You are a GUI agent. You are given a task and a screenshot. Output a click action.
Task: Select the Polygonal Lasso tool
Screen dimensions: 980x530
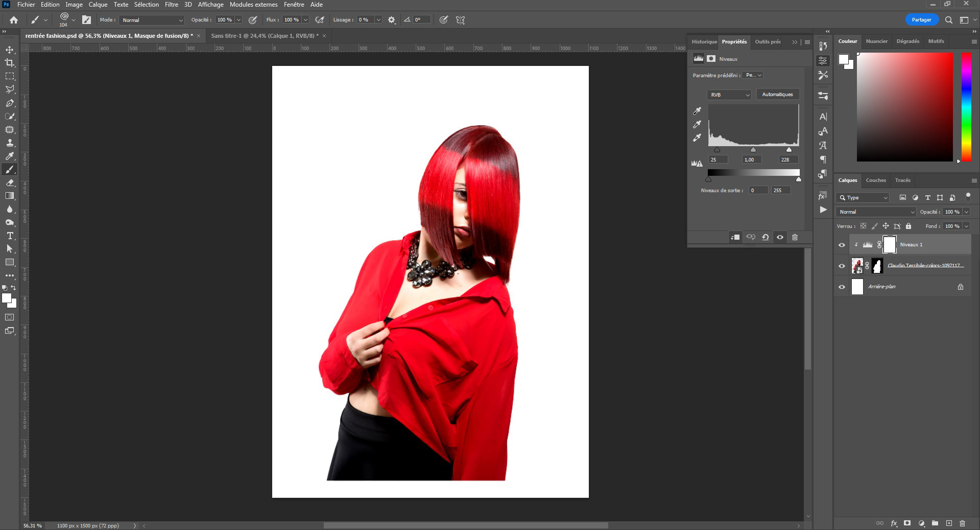pos(10,89)
